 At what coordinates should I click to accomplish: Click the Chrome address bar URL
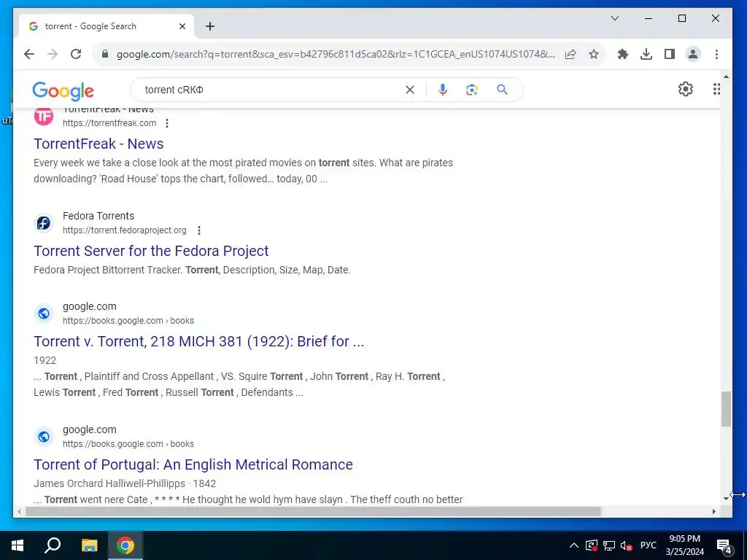tap(336, 54)
